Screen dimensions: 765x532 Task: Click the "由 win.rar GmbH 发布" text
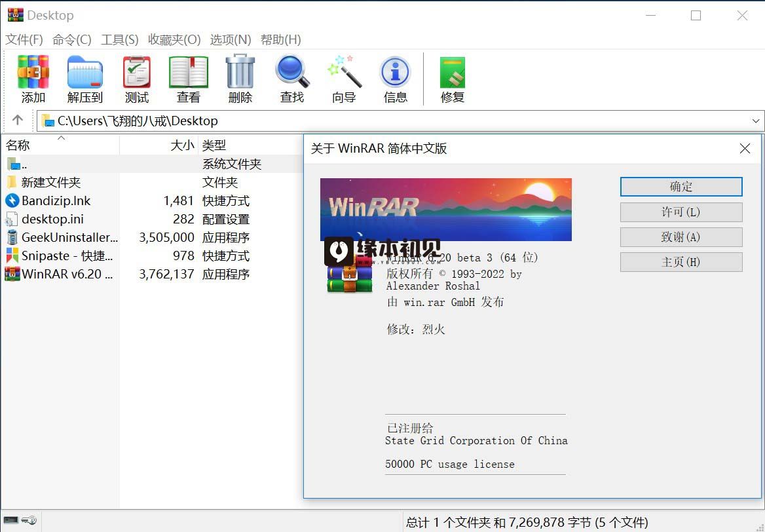click(445, 302)
